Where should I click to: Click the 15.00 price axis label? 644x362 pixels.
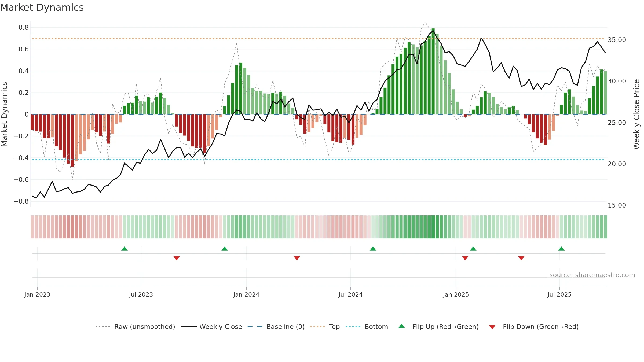pos(617,205)
